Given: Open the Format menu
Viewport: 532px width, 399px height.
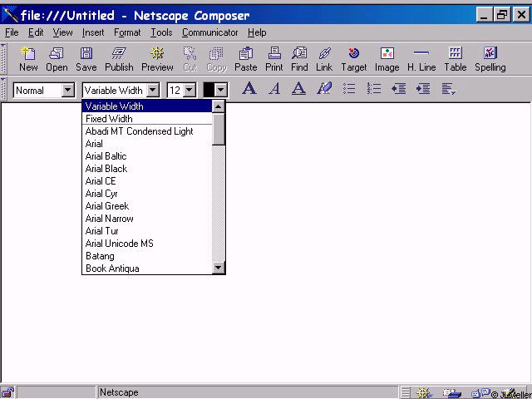Looking at the screenshot, I should click(127, 32).
